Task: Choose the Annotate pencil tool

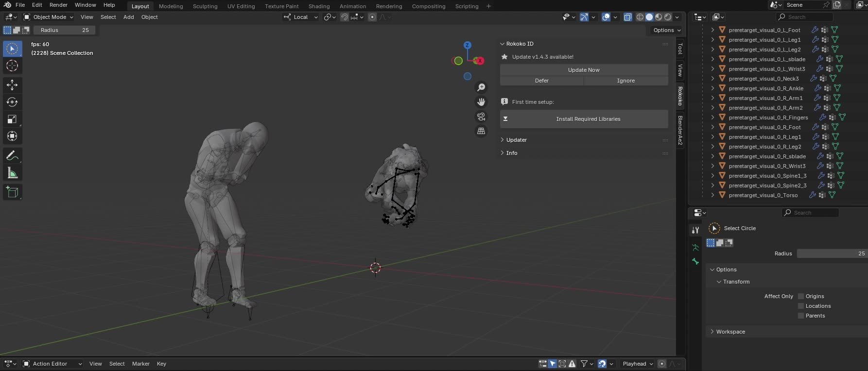Action: pos(12,155)
